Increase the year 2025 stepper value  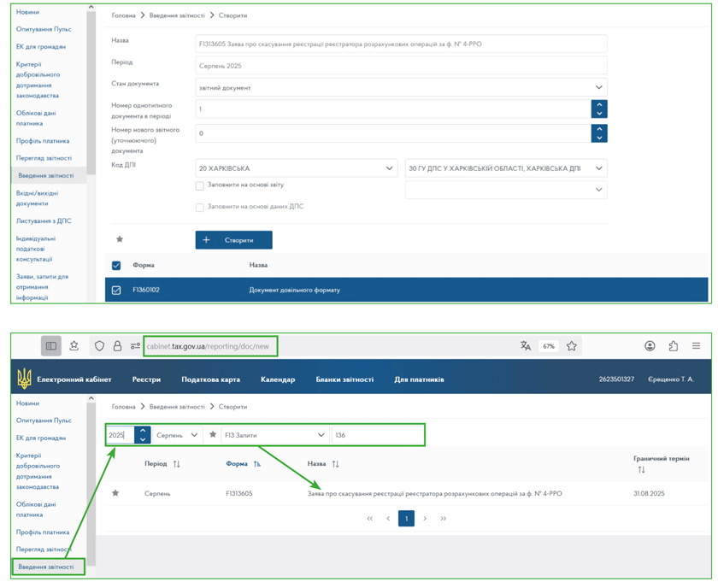(143, 431)
